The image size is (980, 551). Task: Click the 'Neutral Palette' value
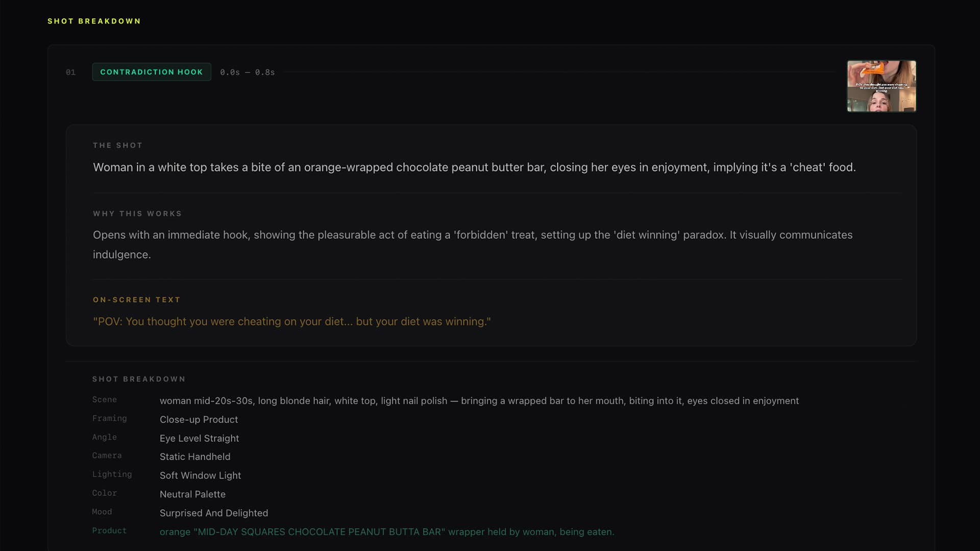(x=193, y=494)
